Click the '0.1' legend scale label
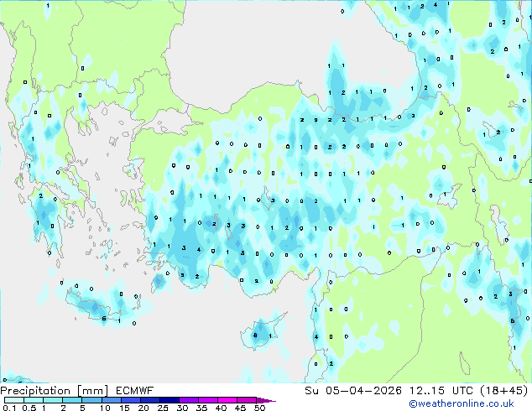 coord(9,408)
